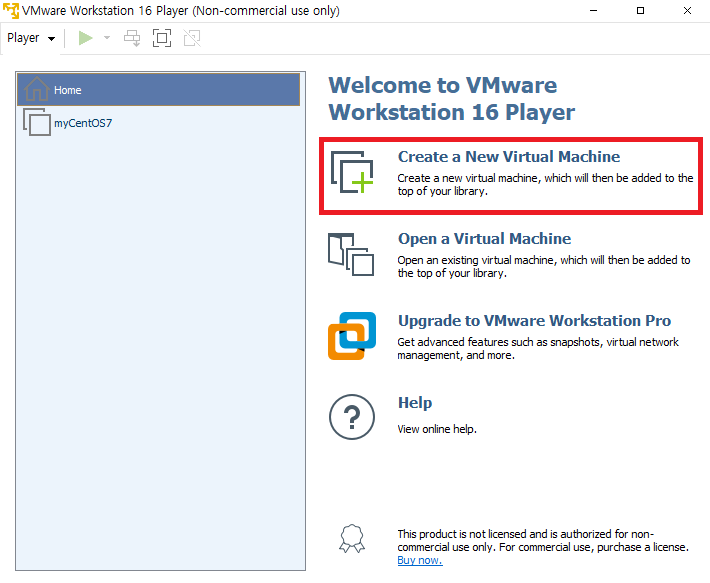Click the Send Ctrl+Alt+Del toolbar icon
This screenshot has width=710, height=583.
click(x=132, y=38)
